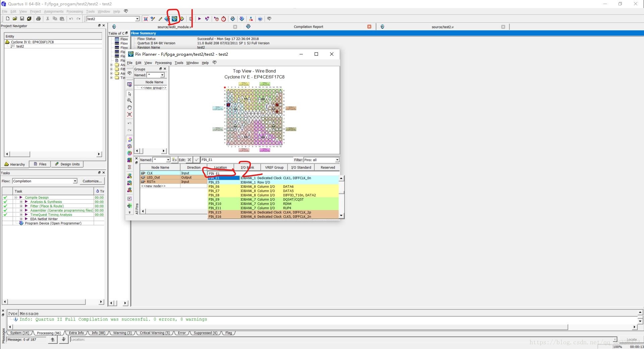Expand the Fitter (Place & Route) task
Screen dimensions: 644x349
tap(21, 206)
